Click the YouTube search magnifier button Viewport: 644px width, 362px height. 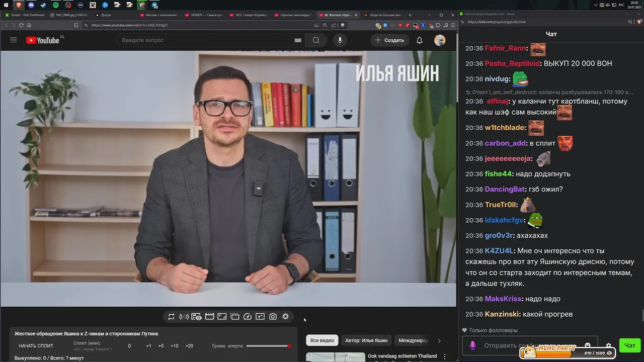coord(316,40)
